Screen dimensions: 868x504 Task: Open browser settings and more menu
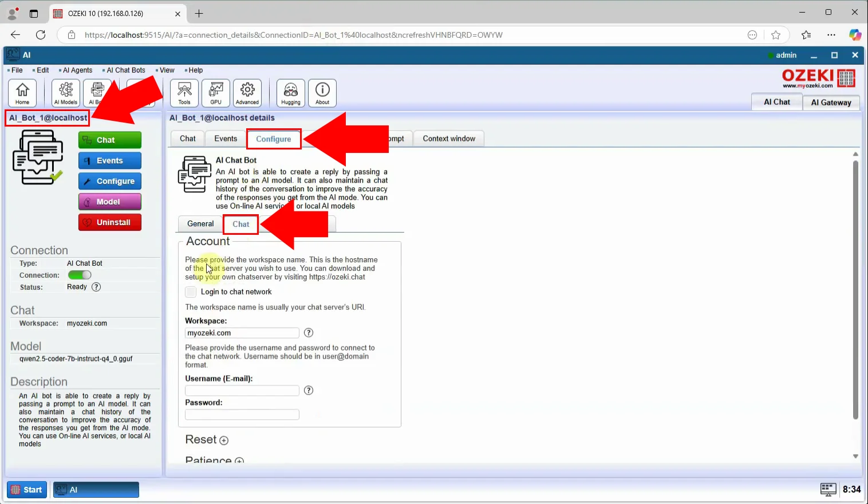(831, 35)
